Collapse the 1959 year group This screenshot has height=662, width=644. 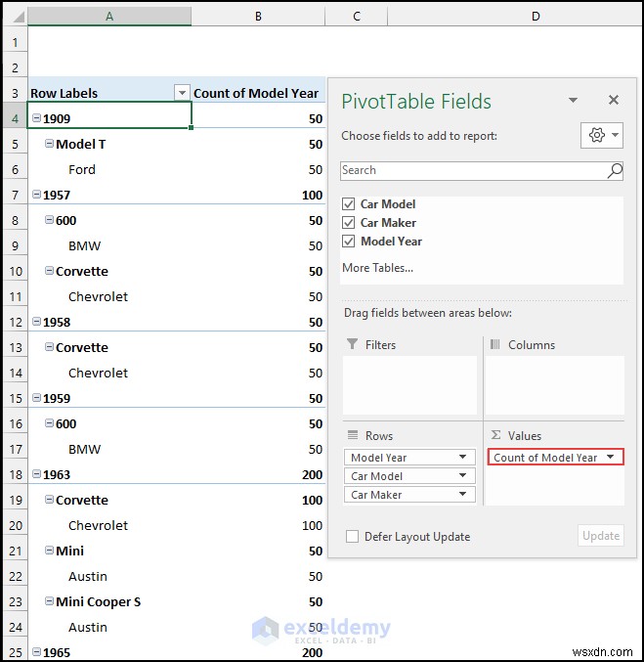[37, 398]
